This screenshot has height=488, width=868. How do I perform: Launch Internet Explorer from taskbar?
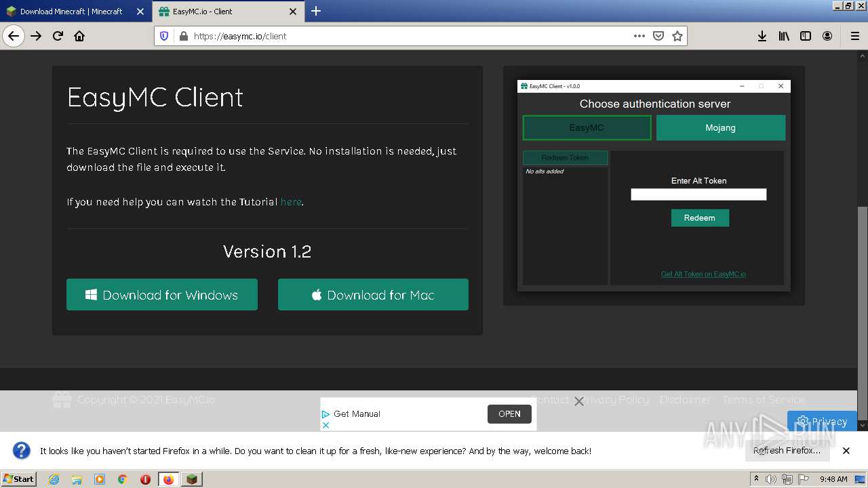click(54, 479)
